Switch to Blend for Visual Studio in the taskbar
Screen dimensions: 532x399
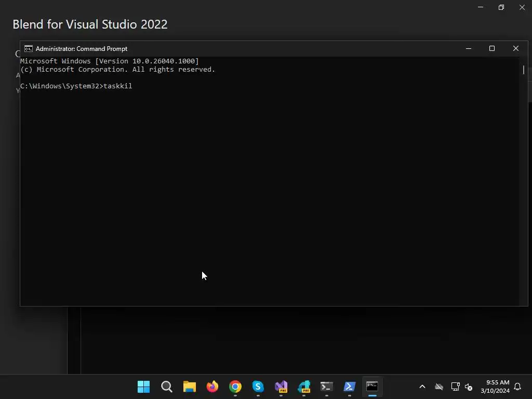[x=303, y=387]
